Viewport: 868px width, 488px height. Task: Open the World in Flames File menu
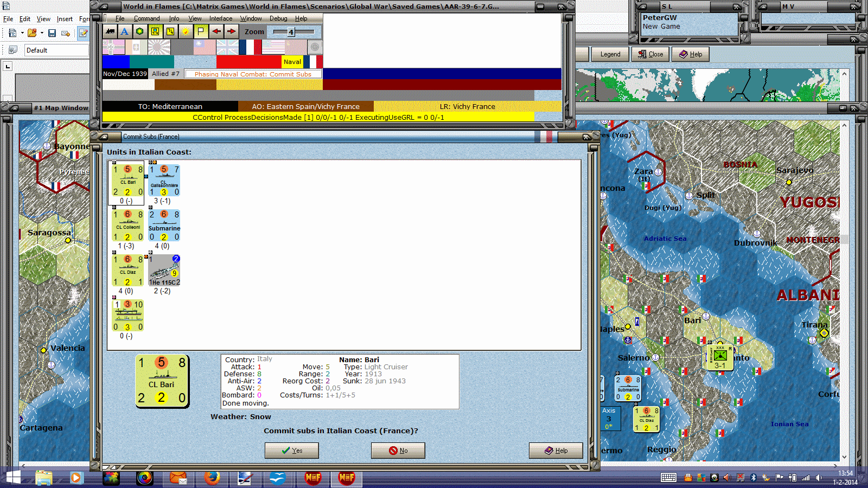pyautogui.click(x=120, y=18)
